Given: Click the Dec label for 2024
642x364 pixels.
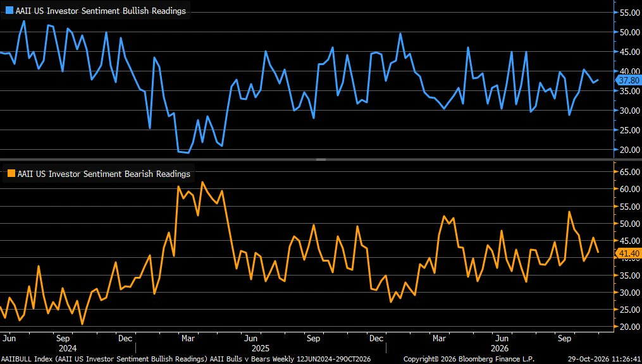Looking at the screenshot, I should [125, 339].
